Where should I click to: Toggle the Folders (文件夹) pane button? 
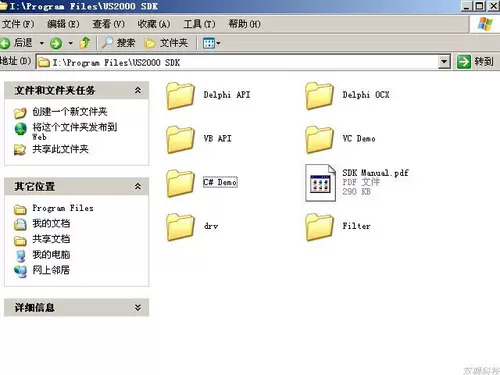pos(166,43)
